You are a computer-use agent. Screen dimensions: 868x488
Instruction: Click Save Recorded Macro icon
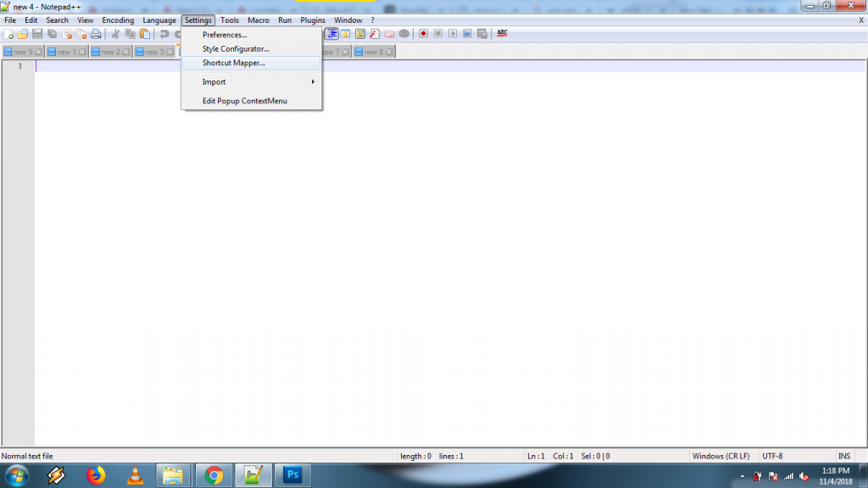click(482, 34)
